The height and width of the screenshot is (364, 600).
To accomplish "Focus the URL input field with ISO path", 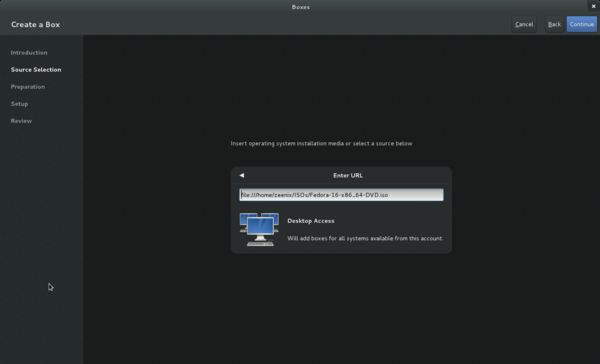I will 341,195.
